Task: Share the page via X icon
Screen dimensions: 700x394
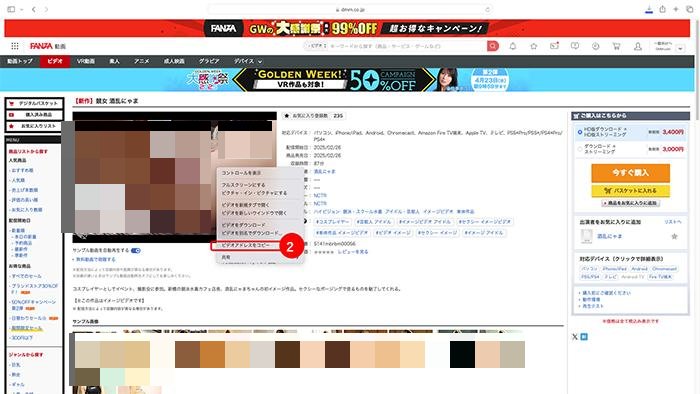Action: point(575,337)
